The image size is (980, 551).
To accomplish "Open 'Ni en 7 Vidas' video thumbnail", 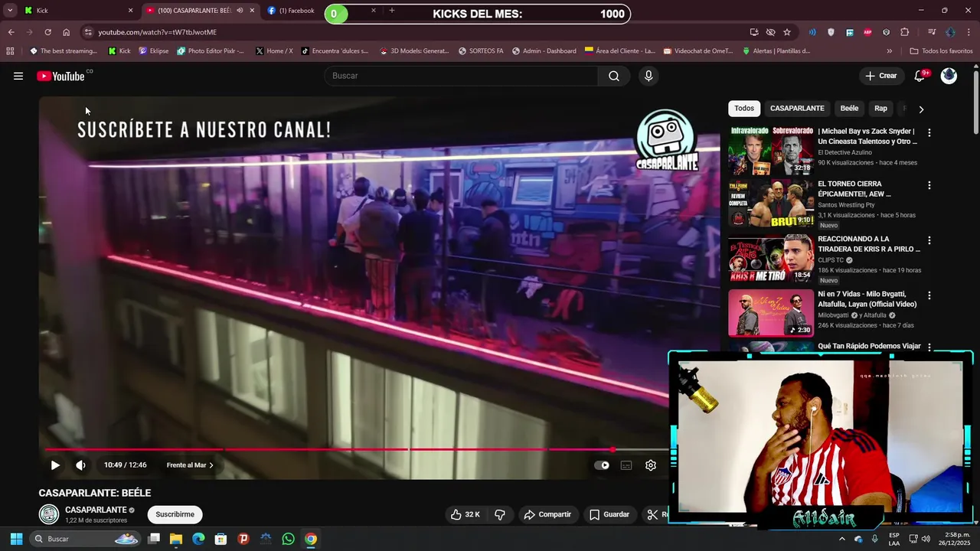I will (771, 313).
